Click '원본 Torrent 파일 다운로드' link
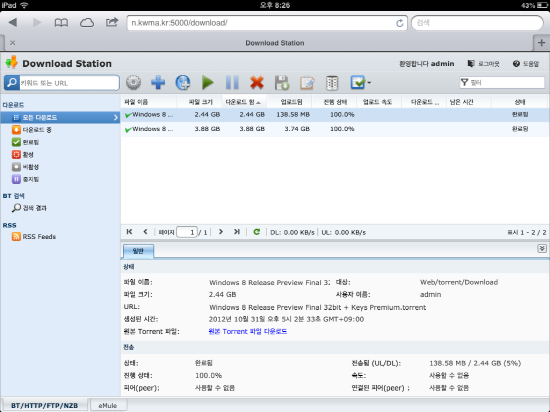This screenshot has width=550, height=412. tap(248, 331)
